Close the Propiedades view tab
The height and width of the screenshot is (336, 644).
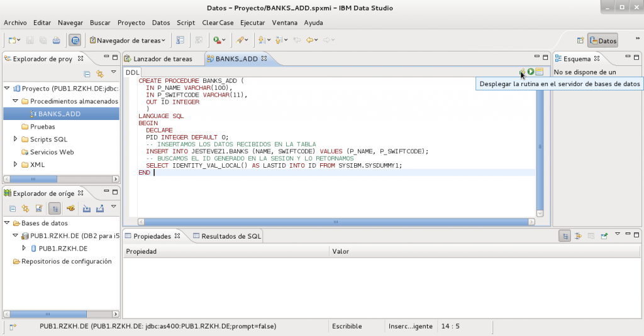tap(177, 236)
